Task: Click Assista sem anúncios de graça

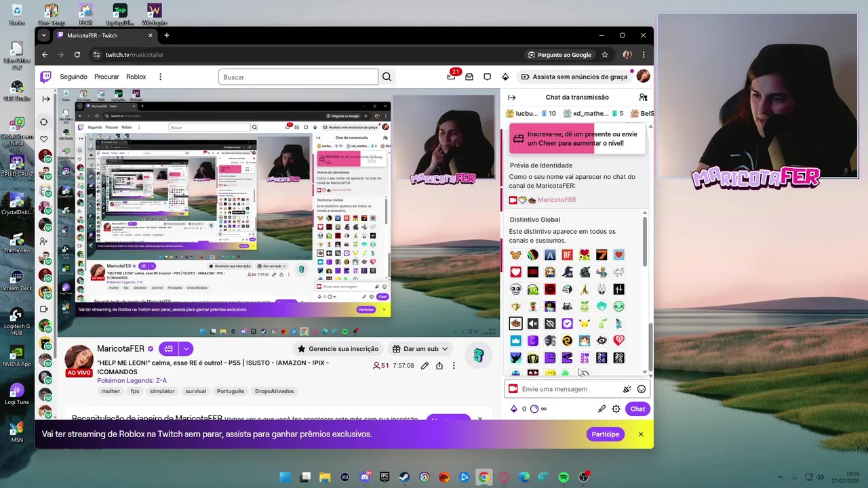Action: click(x=574, y=77)
